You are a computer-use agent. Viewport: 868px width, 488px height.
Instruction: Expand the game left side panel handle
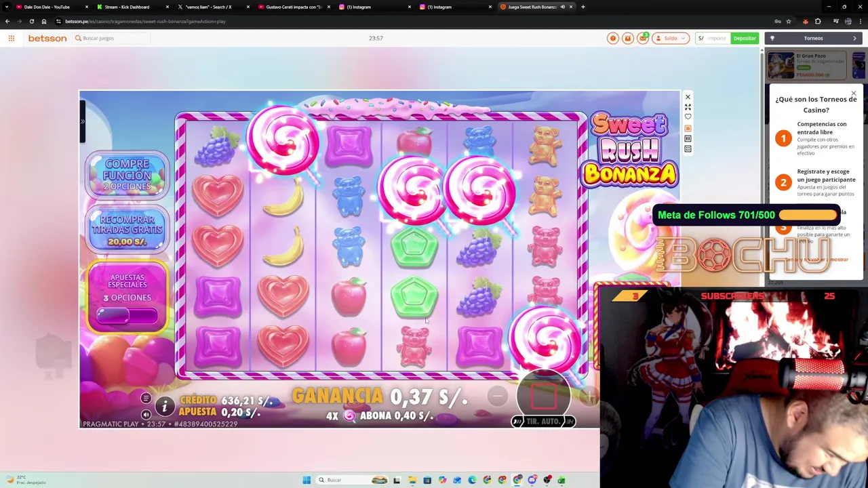[82, 122]
